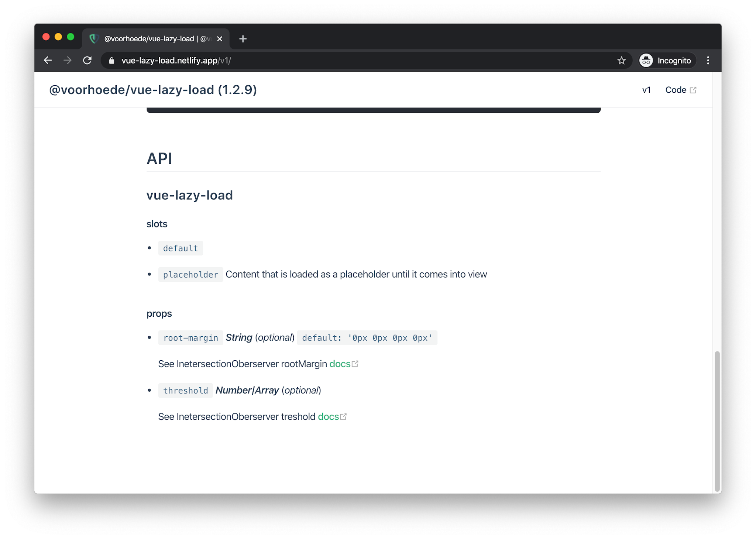Open the rootMargin docs link
The height and width of the screenshot is (539, 756).
(340, 364)
